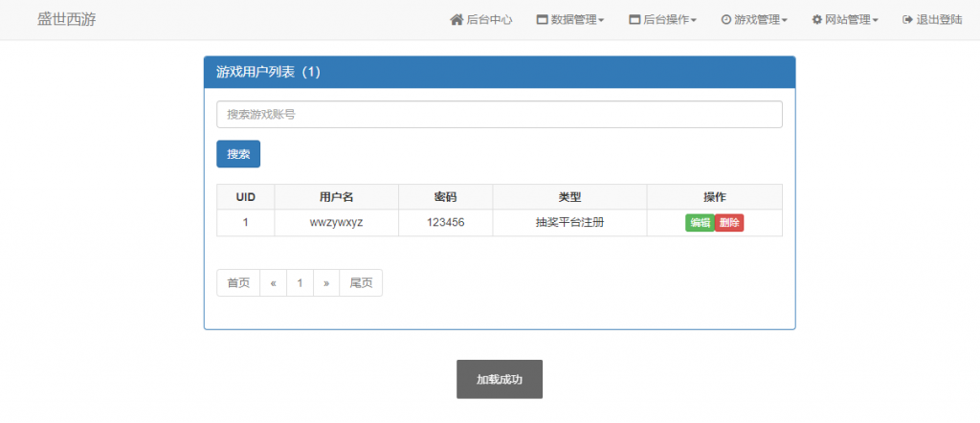Click the window icon beside 数据管理
Viewport: 980px width, 423px height.
coord(542,19)
